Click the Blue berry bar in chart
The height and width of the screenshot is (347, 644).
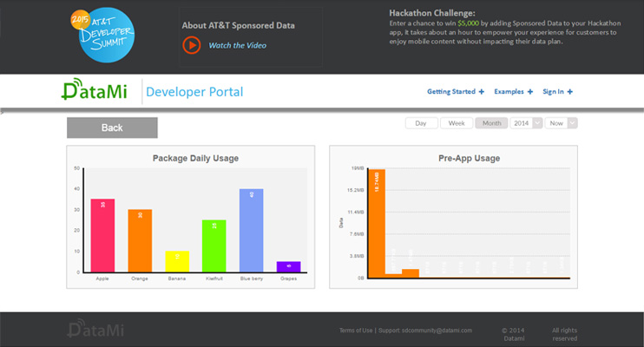click(251, 230)
